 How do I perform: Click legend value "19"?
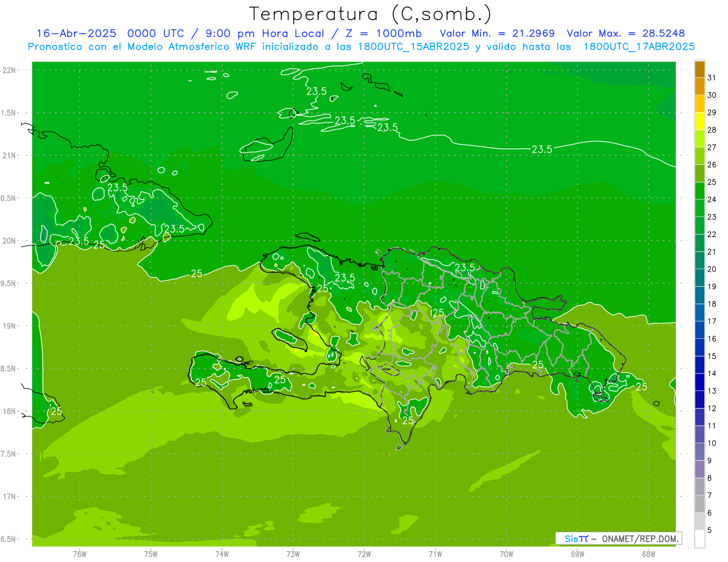click(x=712, y=286)
